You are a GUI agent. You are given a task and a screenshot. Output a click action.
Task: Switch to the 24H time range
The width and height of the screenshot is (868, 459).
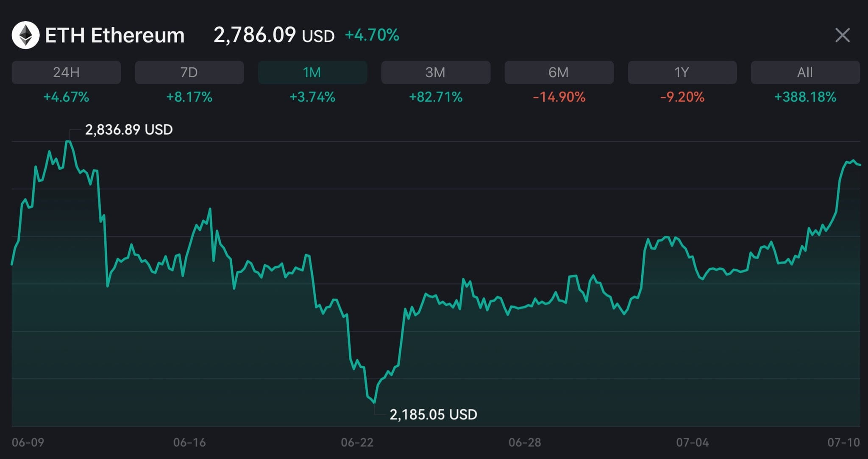click(67, 72)
